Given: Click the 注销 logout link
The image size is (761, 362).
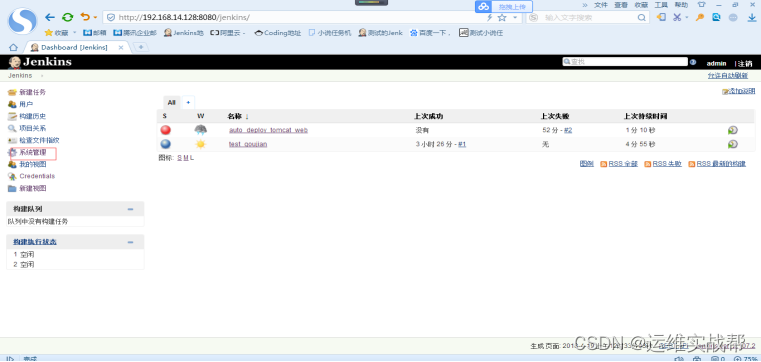Looking at the screenshot, I should (x=745, y=64).
